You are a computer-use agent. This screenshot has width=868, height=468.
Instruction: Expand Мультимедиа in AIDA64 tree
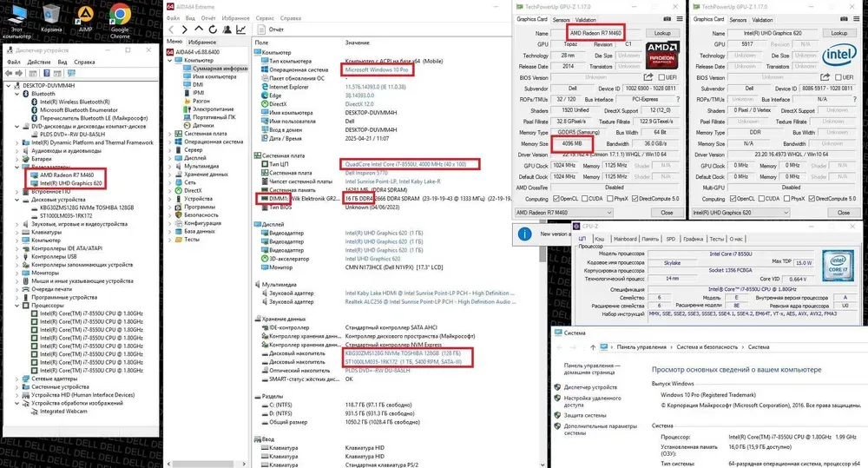click(170, 166)
